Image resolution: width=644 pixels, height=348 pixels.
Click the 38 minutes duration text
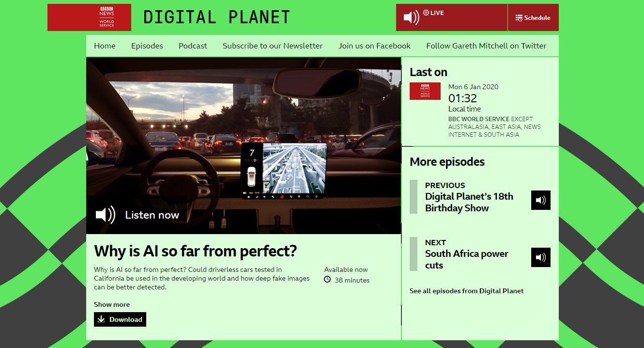pos(352,280)
